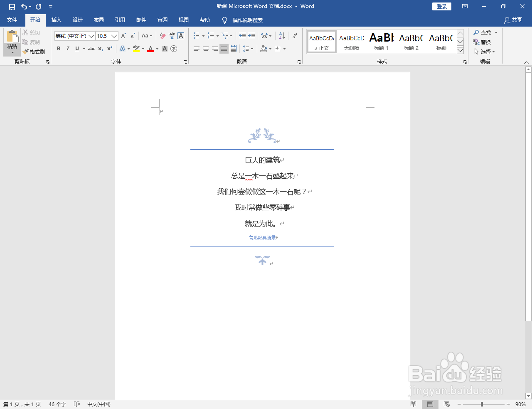This screenshot has height=409, width=532.
Task: Switch to Read Mode view in status bar
Action: click(414, 404)
